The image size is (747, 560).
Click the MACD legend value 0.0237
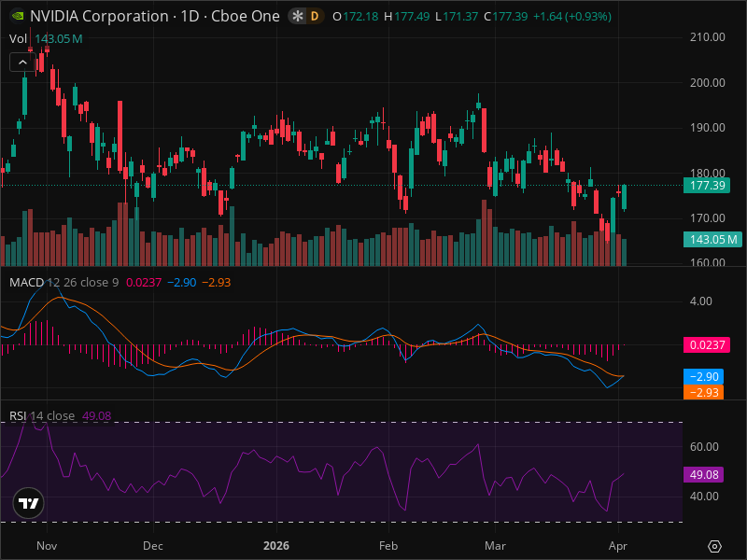point(144,283)
